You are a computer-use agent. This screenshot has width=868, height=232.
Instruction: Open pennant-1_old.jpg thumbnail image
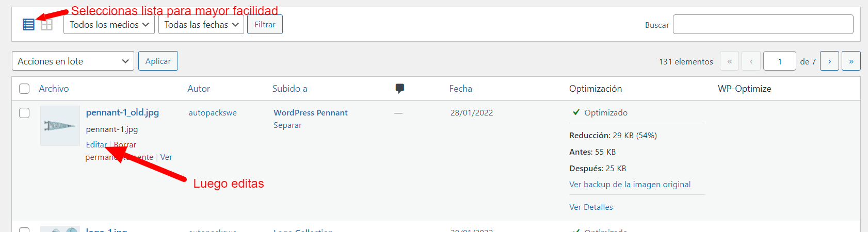(60, 126)
